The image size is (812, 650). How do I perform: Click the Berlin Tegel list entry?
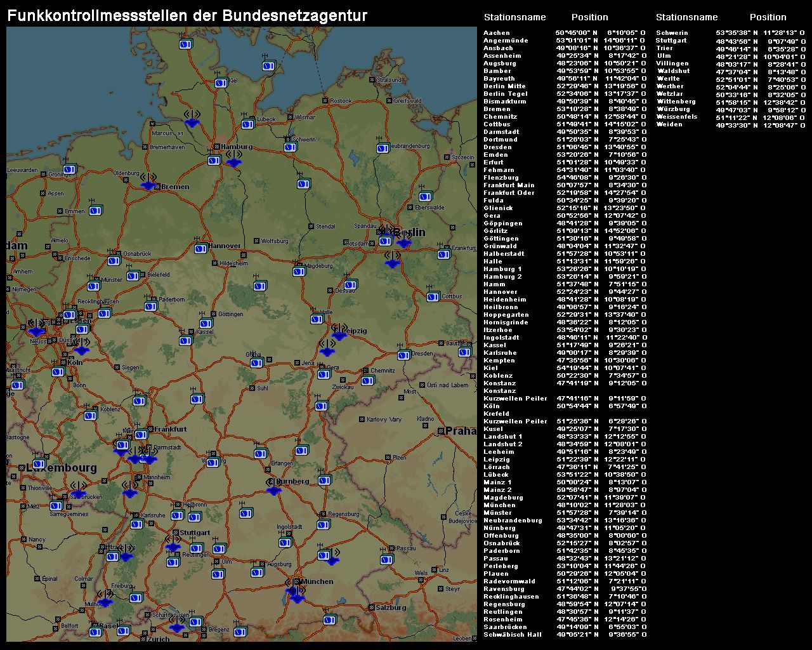505,94
